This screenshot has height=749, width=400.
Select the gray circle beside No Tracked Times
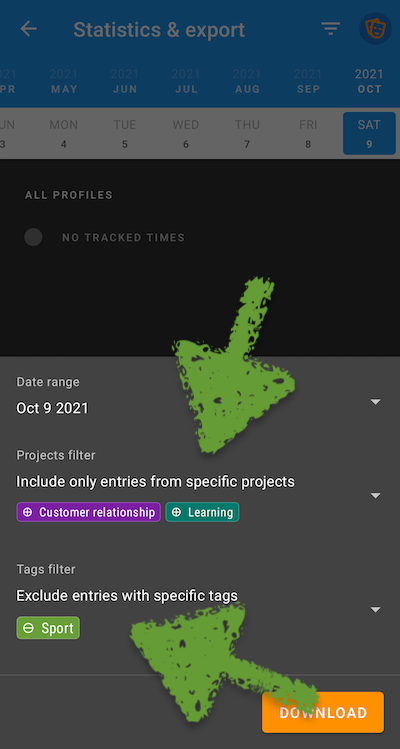coord(33,237)
